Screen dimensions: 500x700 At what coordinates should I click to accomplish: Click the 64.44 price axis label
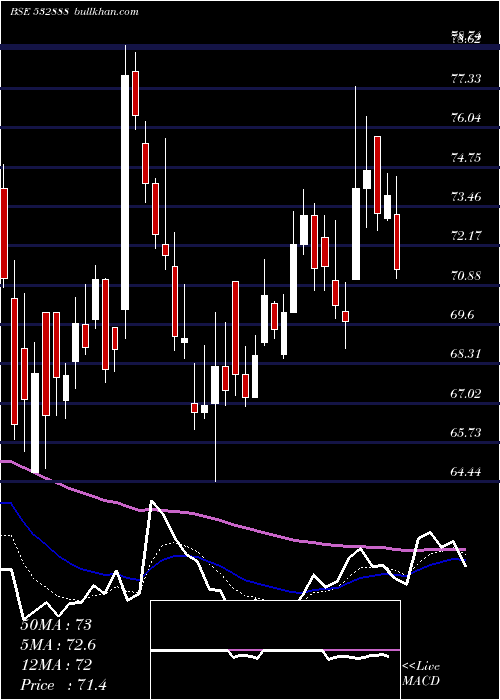466,472
